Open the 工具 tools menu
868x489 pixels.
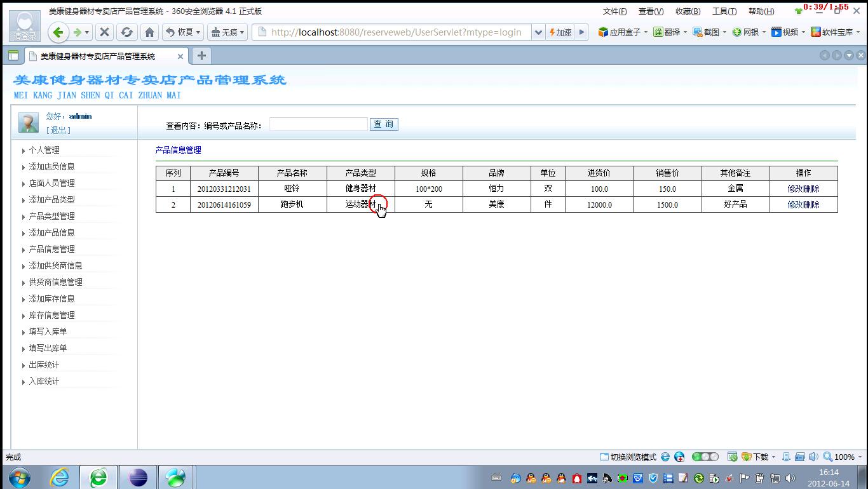click(x=724, y=11)
